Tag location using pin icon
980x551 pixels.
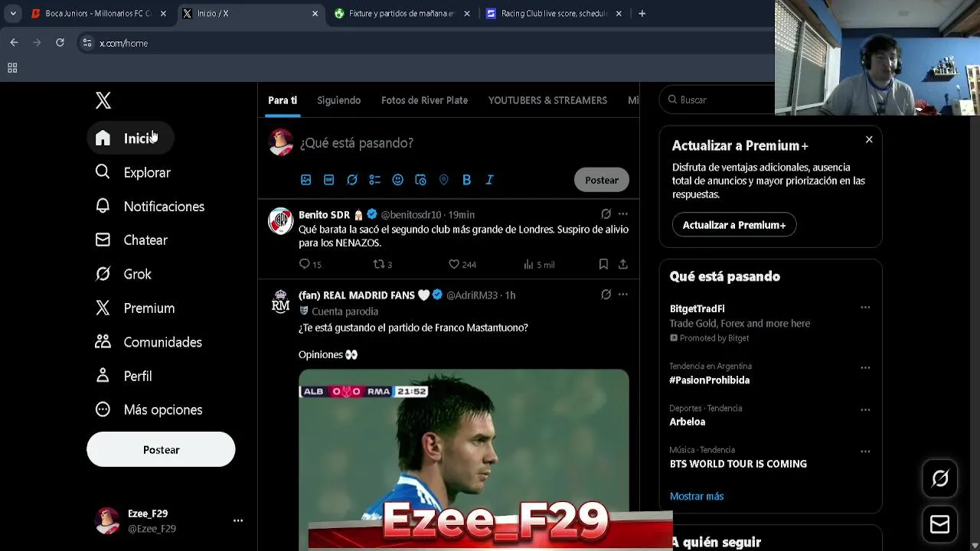pos(444,180)
